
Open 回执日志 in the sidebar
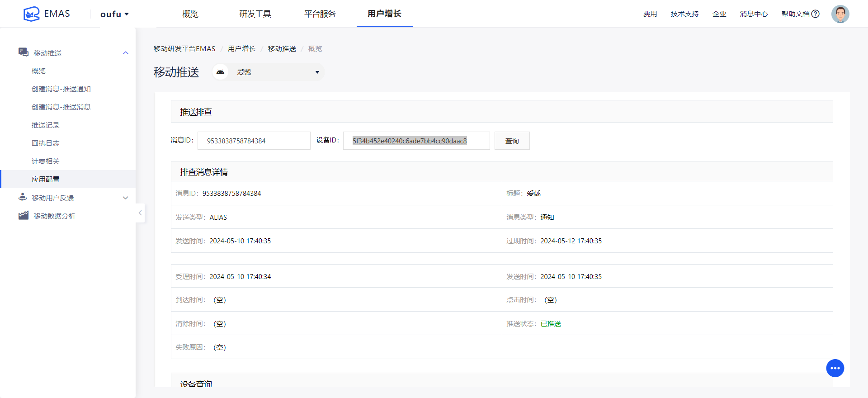45,143
